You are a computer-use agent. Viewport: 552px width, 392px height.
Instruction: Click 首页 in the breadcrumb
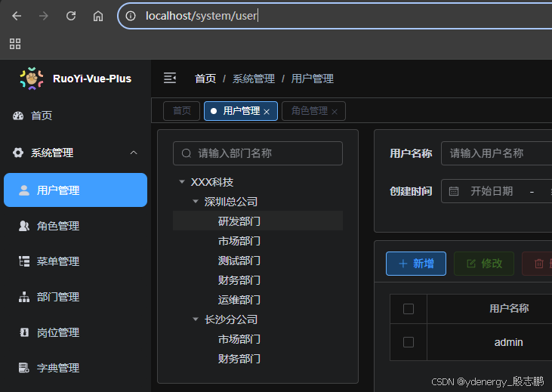click(205, 79)
